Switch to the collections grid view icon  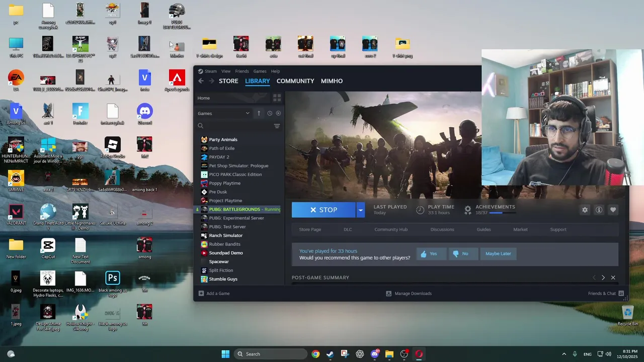tap(277, 98)
